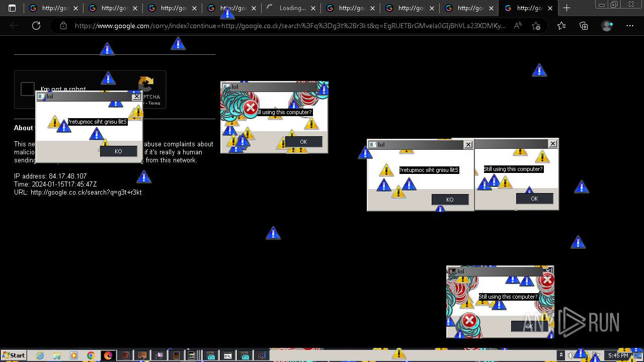Close the mirrored lol dialog with KO button

tap(468, 144)
